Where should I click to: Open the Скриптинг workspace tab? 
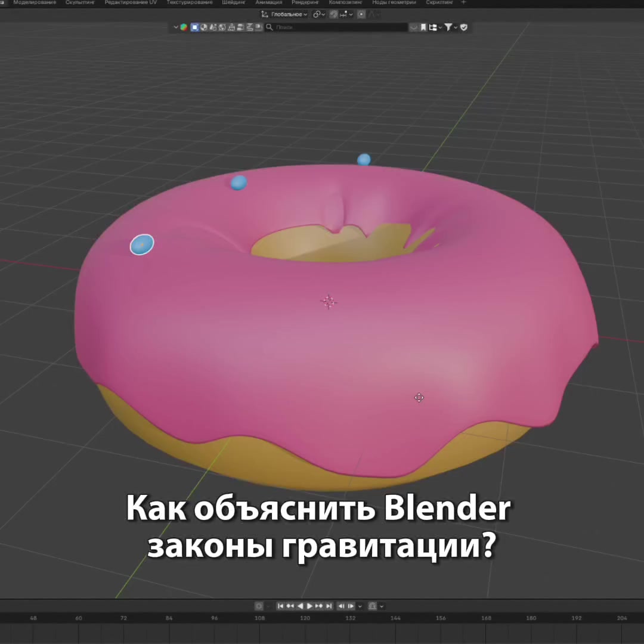click(x=439, y=2)
